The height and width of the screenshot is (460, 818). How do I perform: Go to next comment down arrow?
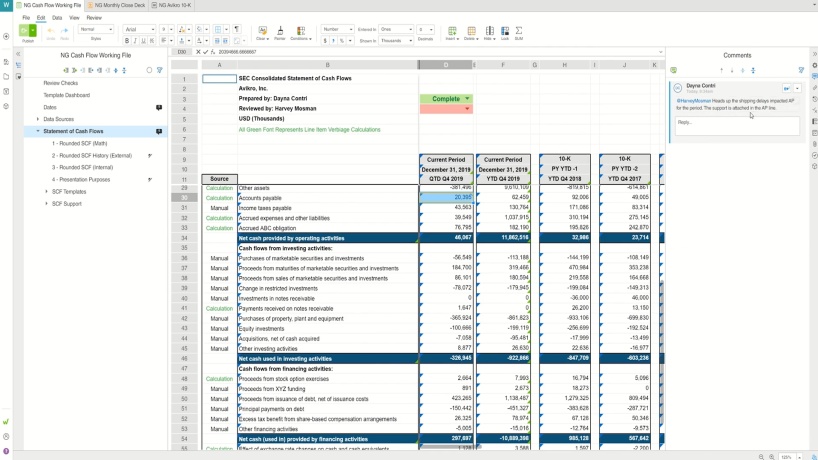click(732, 70)
